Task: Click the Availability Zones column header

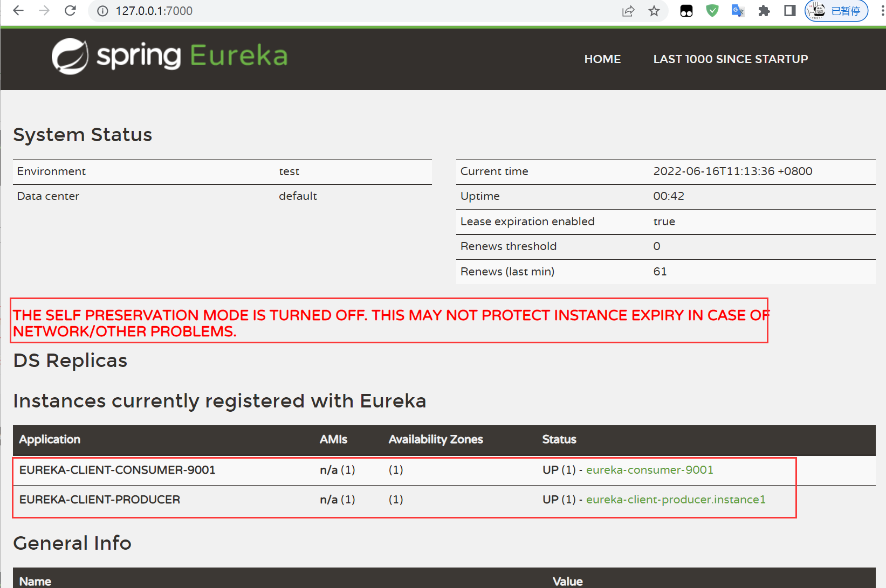Action: [436, 440]
